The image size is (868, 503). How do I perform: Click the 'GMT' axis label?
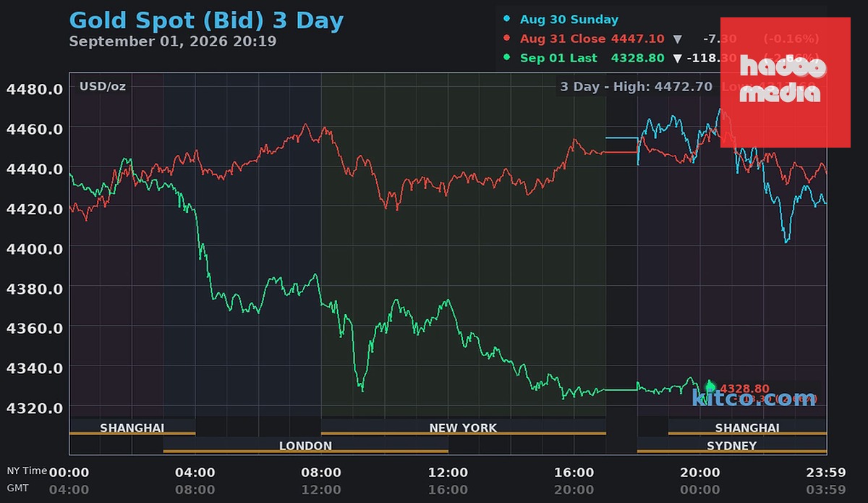pos(17,488)
